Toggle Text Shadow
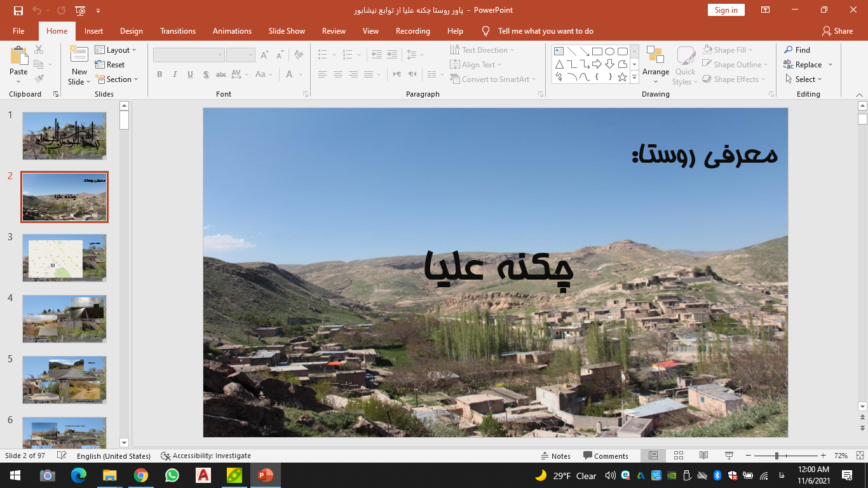868x488 pixels. (x=205, y=74)
